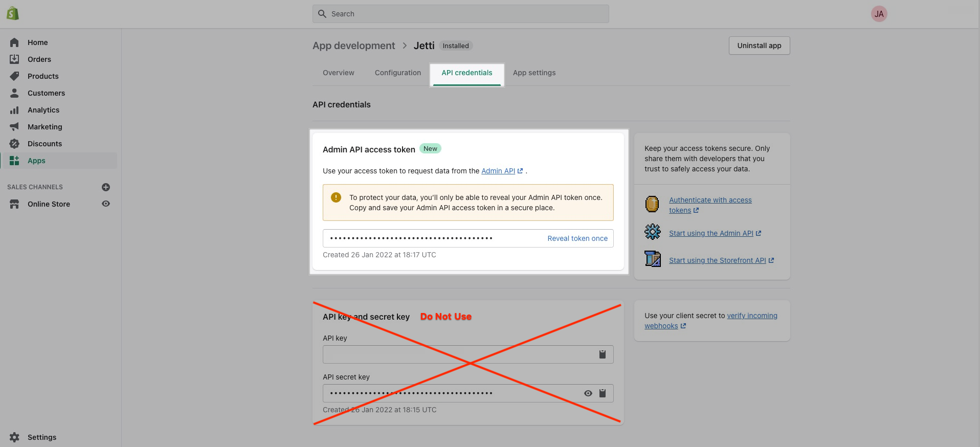Click the warning icon in token notice
Viewport: 980px width, 447px height.
[336, 197]
